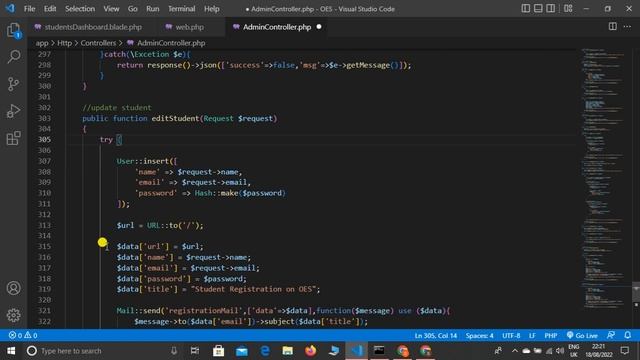Switch to web.php tab
The width and height of the screenshot is (640, 360).
[x=189, y=27]
